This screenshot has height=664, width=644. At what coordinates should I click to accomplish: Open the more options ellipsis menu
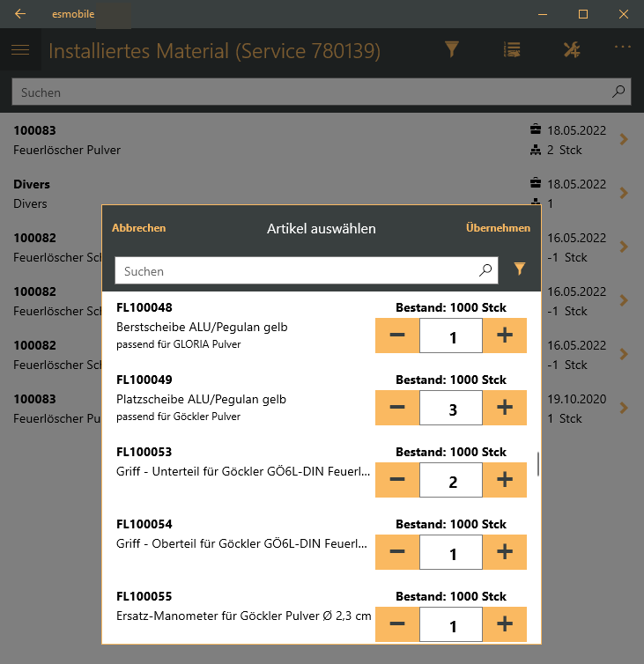[x=623, y=47]
